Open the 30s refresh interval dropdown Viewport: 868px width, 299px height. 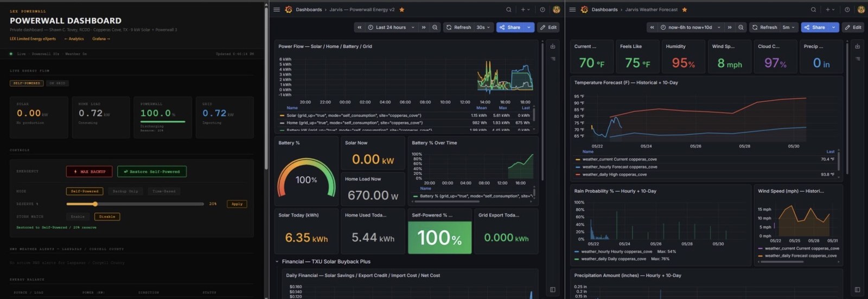[x=483, y=27]
